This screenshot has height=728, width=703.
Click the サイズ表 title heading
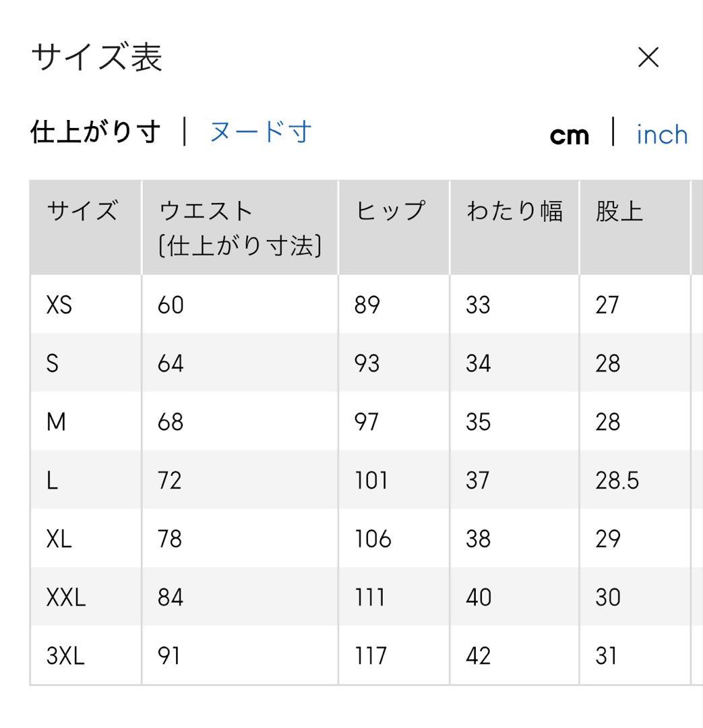click(x=97, y=58)
